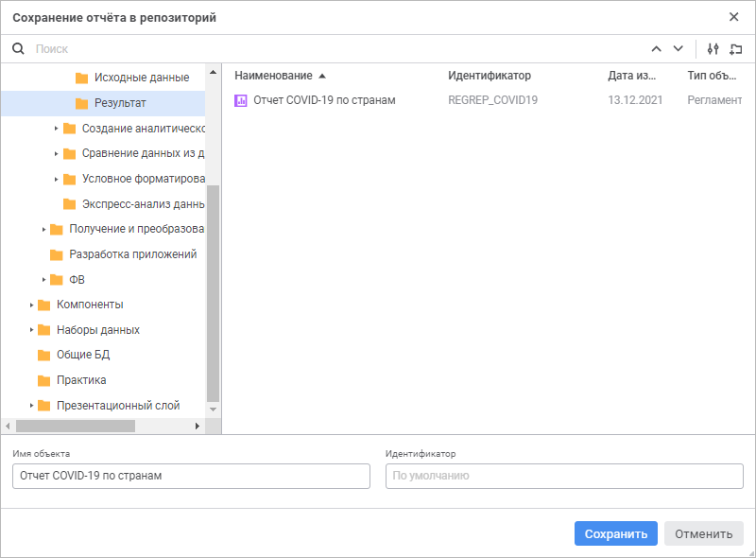Go to previous search result arrow
The image size is (756, 558).
(x=657, y=48)
